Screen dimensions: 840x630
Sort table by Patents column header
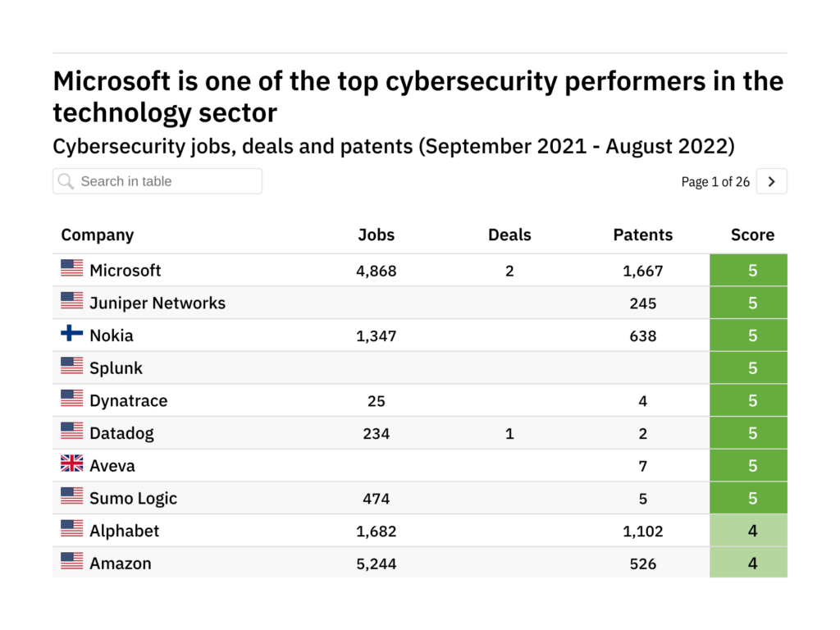point(642,235)
